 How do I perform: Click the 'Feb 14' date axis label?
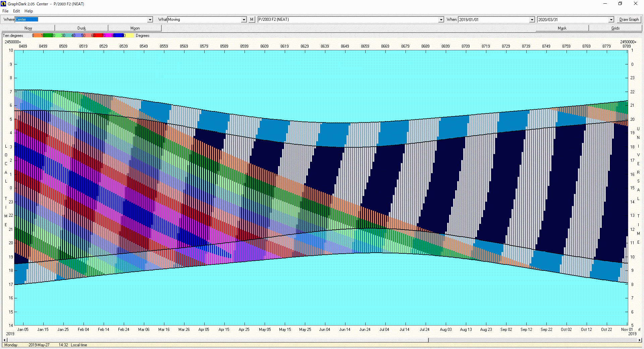(x=103, y=330)
